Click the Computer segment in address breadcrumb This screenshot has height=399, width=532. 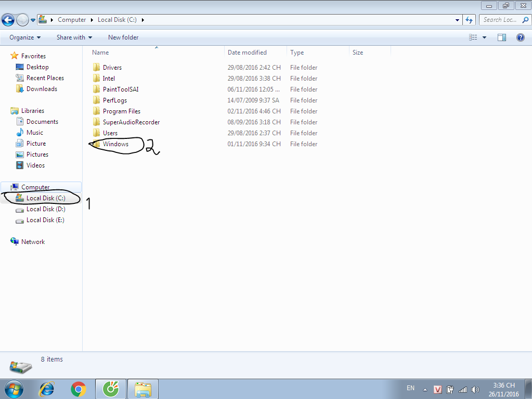click(72, 20)
